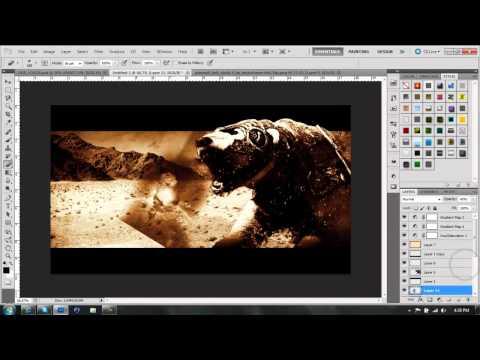Hide the Gradient Map 2 layer
This screenshot has width=480, height=360.
(404, 217)
